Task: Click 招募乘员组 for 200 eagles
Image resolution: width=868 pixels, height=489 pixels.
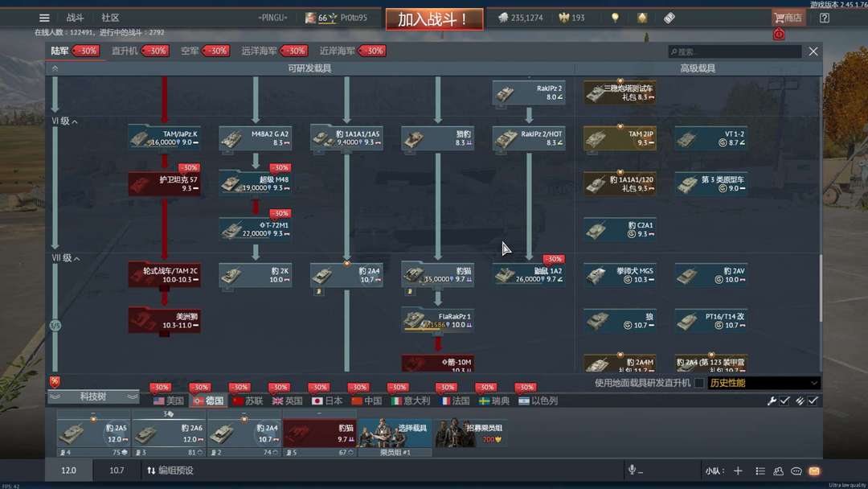Action: pyautogui.click(x=469, y=433)
